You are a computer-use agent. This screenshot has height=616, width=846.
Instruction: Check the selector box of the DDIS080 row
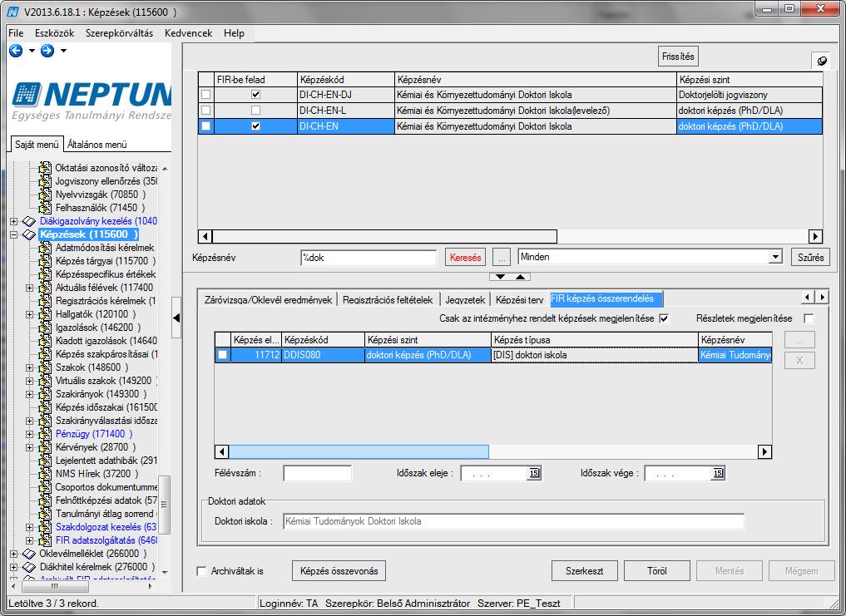click(x=222, y=355)
